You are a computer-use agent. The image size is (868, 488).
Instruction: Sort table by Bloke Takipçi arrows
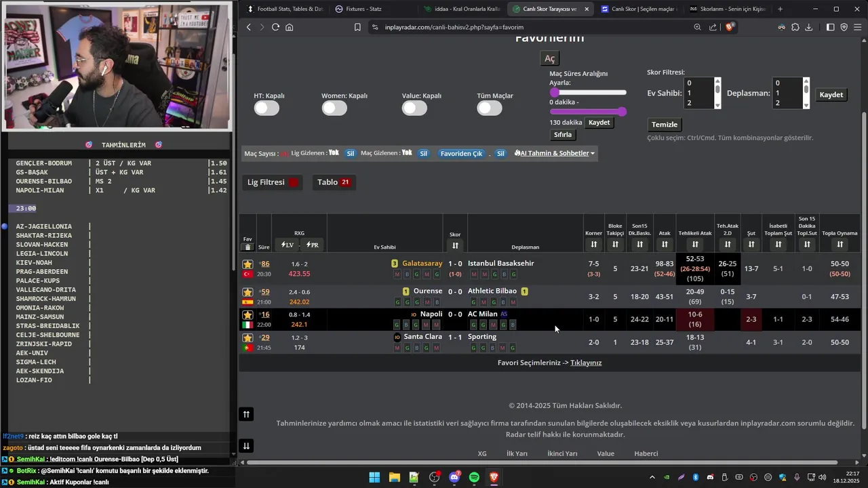(615, 244)
